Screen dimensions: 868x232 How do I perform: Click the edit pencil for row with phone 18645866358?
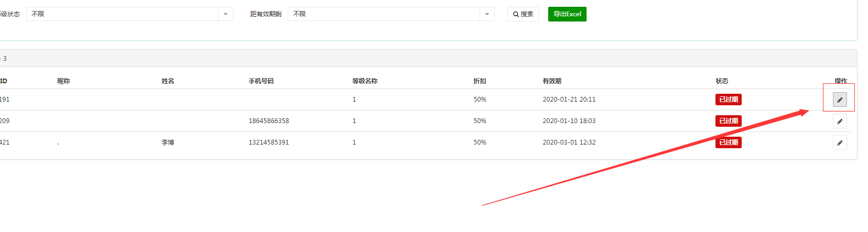pos(840,121)
